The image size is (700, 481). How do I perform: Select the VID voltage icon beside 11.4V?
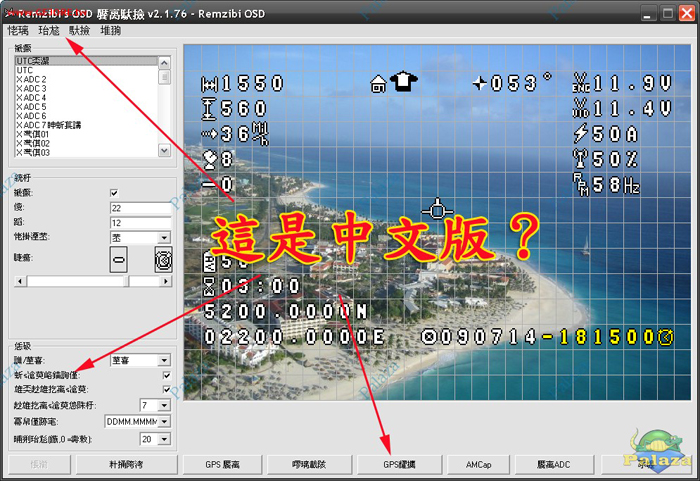[x=581, y=108]
